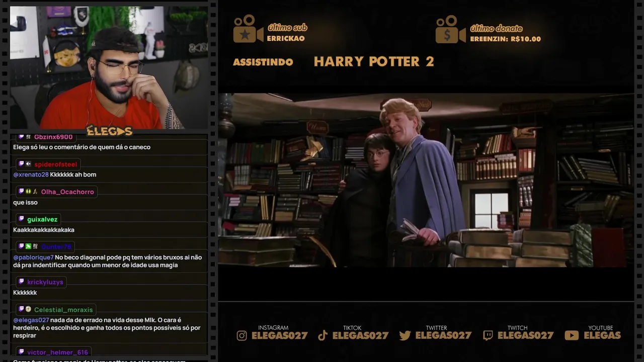Open the YouTube play icon in the footer
The image size is (644, 362).
coord(572,335)
